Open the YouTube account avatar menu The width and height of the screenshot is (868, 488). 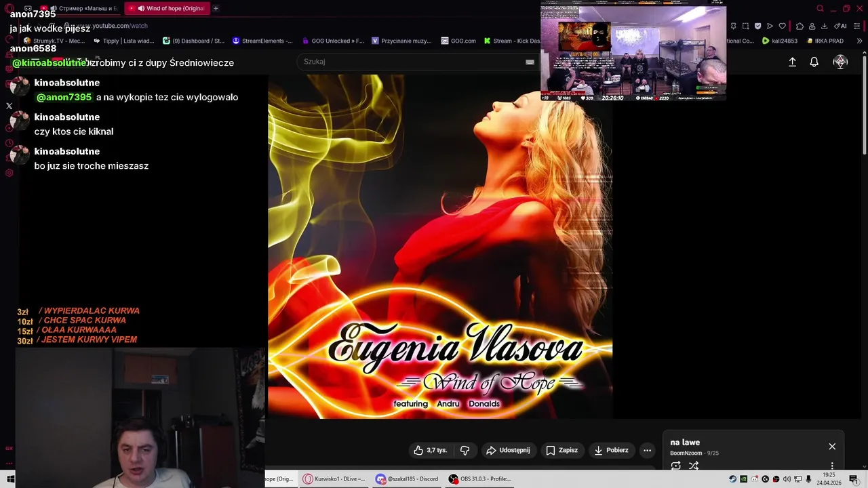840,62
